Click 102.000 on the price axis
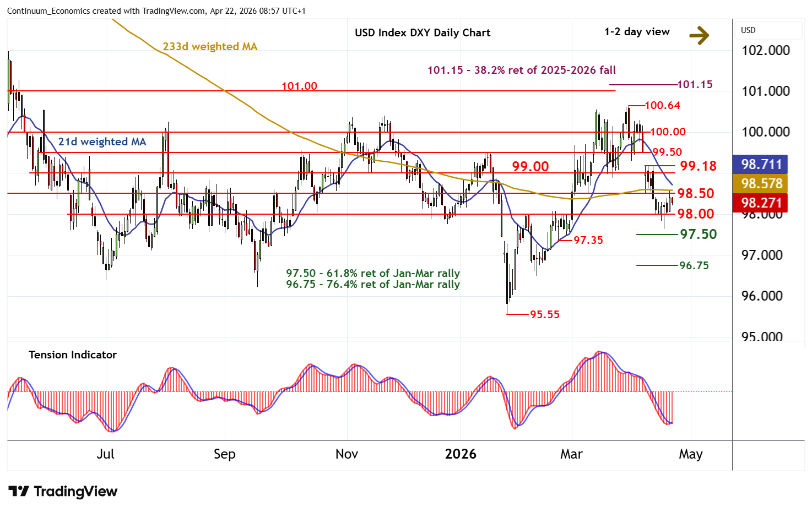The image size is (812, 512). [x=765, y=51]
